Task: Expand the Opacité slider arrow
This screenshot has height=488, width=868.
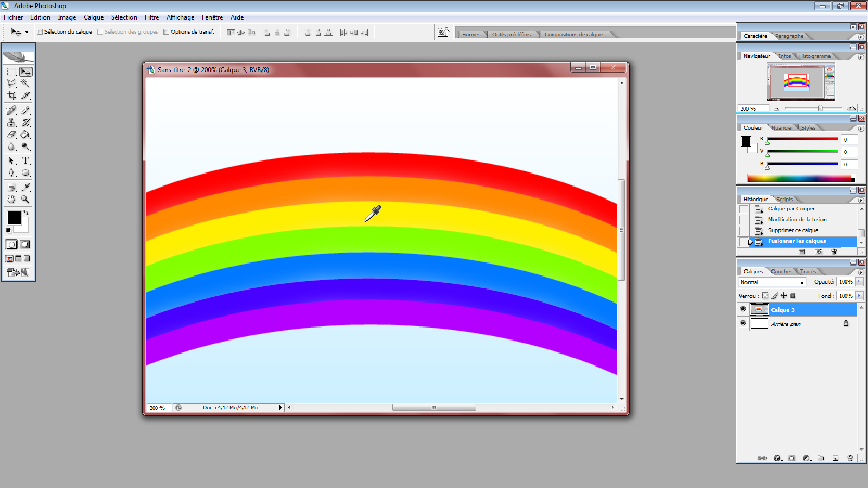Action: pyautogui.click(x=859, y=282)
